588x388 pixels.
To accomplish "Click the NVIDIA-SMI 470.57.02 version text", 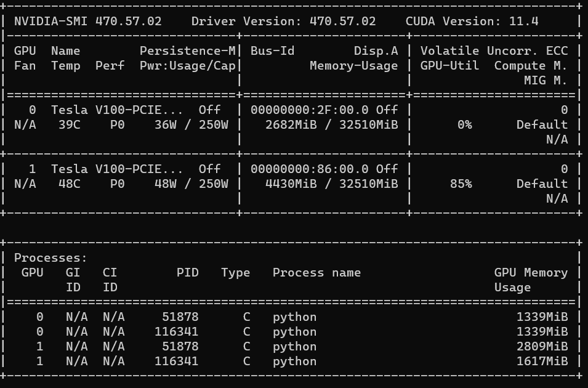I will (87, 21).
